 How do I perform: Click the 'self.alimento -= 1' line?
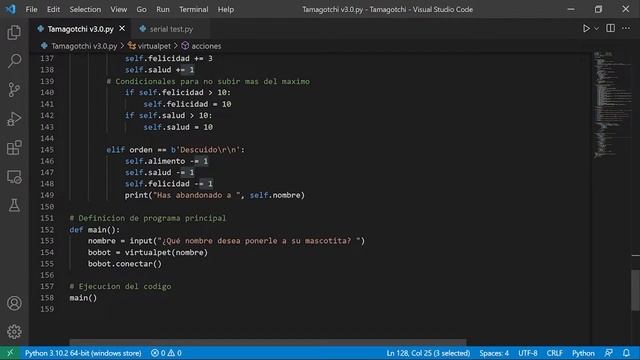(x=166, y=161)
